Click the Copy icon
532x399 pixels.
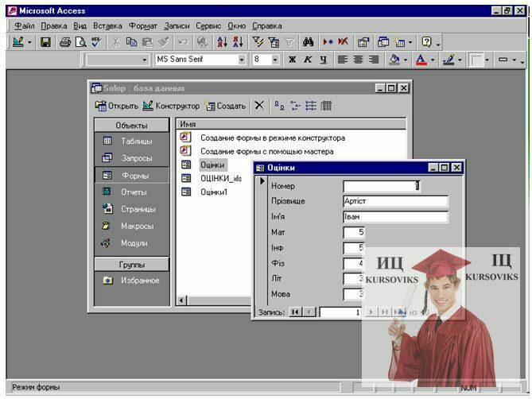point(132,42)
